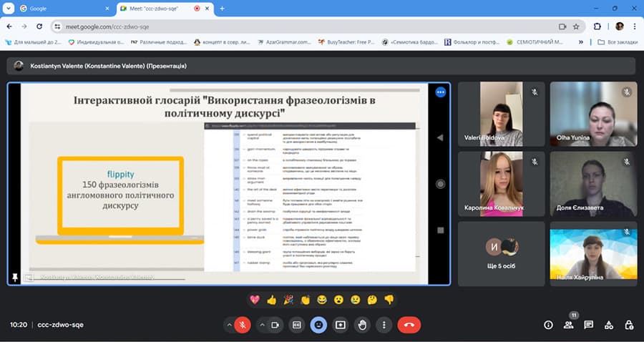
Task: Click the red leave call button
Action: (x=409, y=324)
